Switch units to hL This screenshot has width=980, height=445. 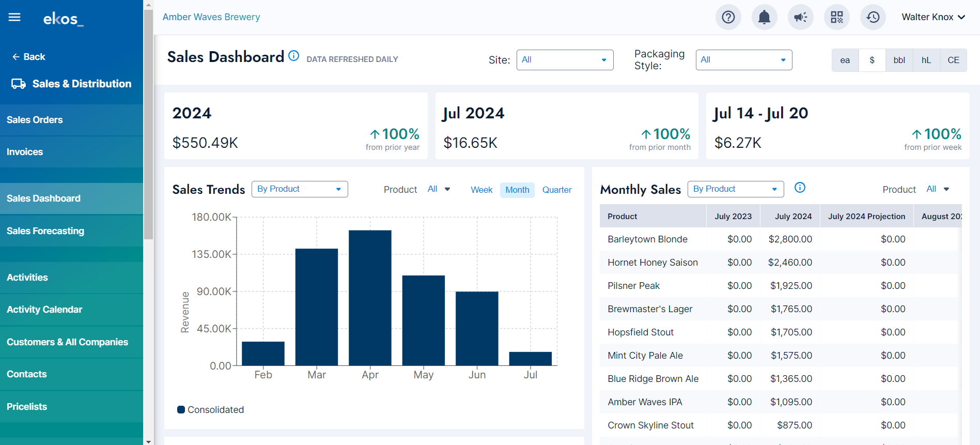pos(926,60)
